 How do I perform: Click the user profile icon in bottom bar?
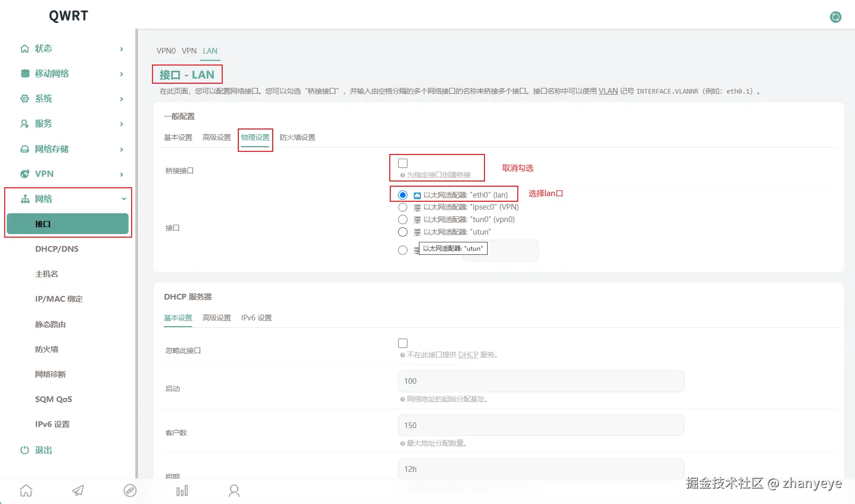(234, 490)
